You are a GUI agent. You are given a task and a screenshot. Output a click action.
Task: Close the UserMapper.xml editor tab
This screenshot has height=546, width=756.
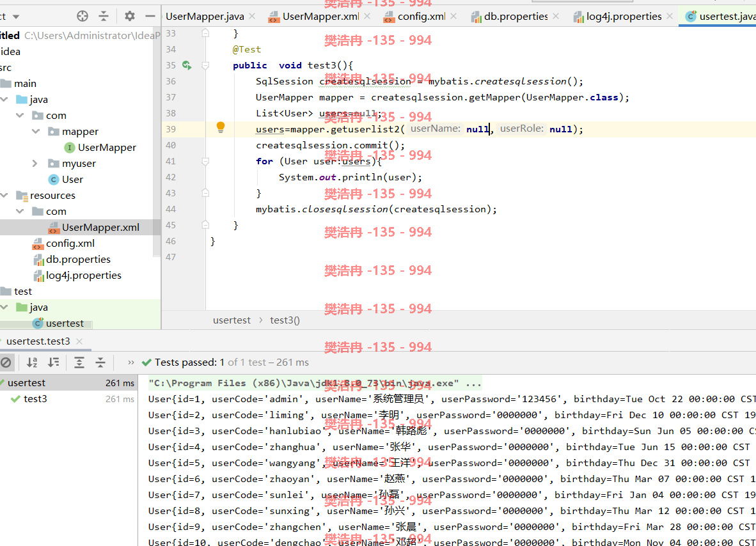tap(367, 17)
